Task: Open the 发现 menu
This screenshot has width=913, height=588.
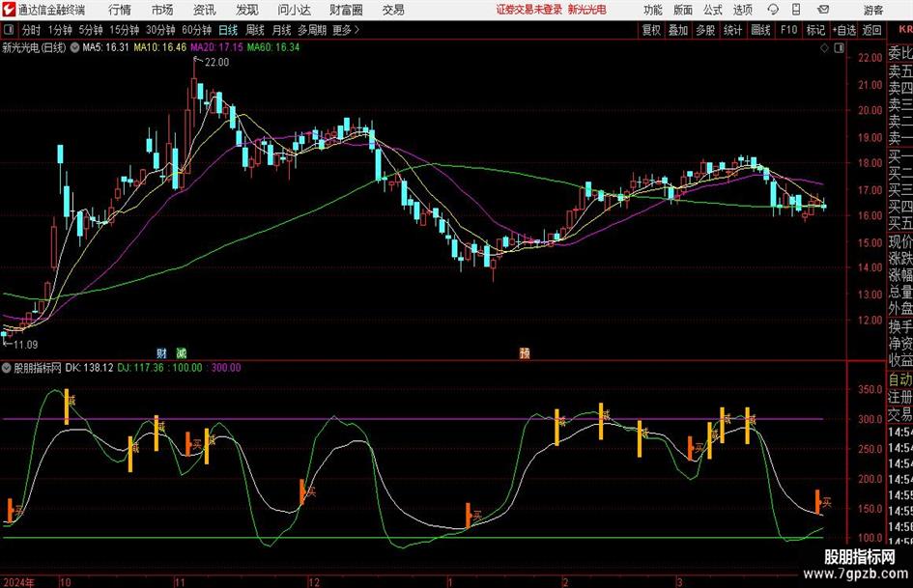Action: [247, 10]
